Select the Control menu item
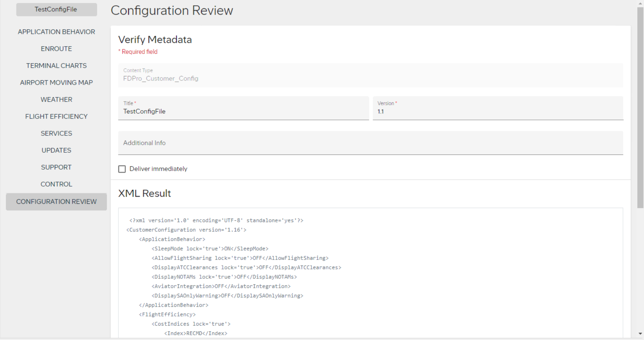Image resolution: width=644 pixels, height=340 pixels. point(56,184)
